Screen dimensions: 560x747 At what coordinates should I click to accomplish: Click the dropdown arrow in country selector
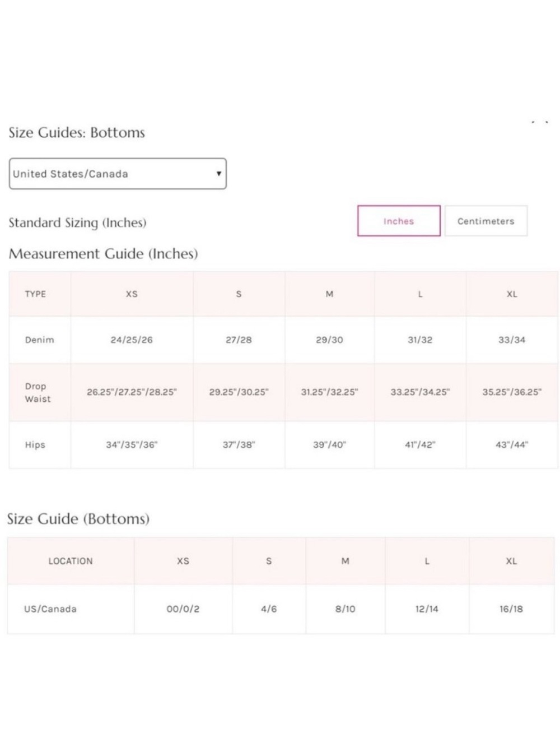[218, 174]
